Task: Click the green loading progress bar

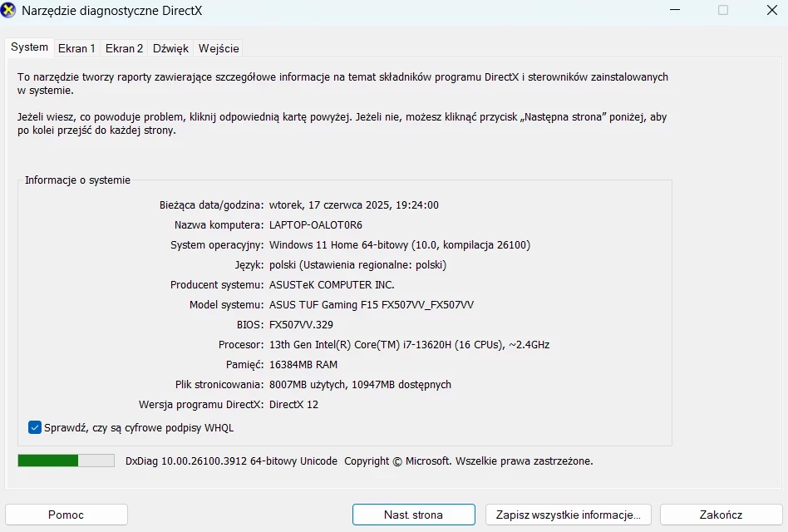Action: (x=66, y=461)
